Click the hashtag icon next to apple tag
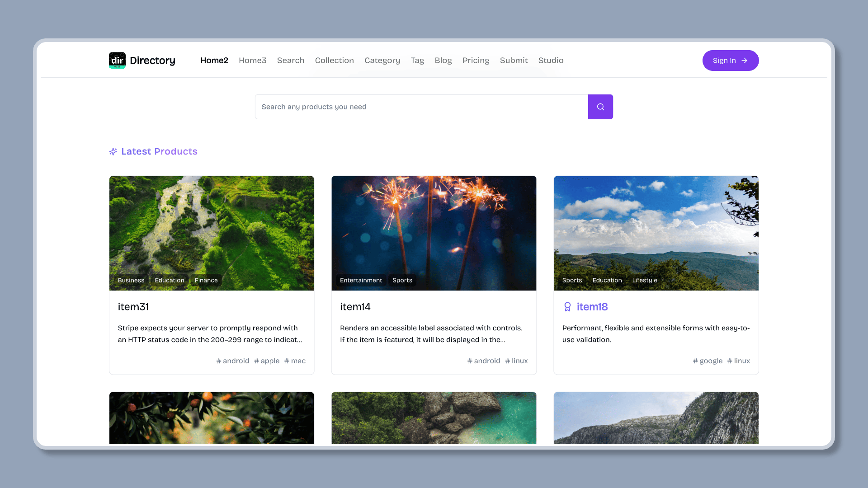The image size is (868, 488). pyautogui.click(x=256, y=361)
